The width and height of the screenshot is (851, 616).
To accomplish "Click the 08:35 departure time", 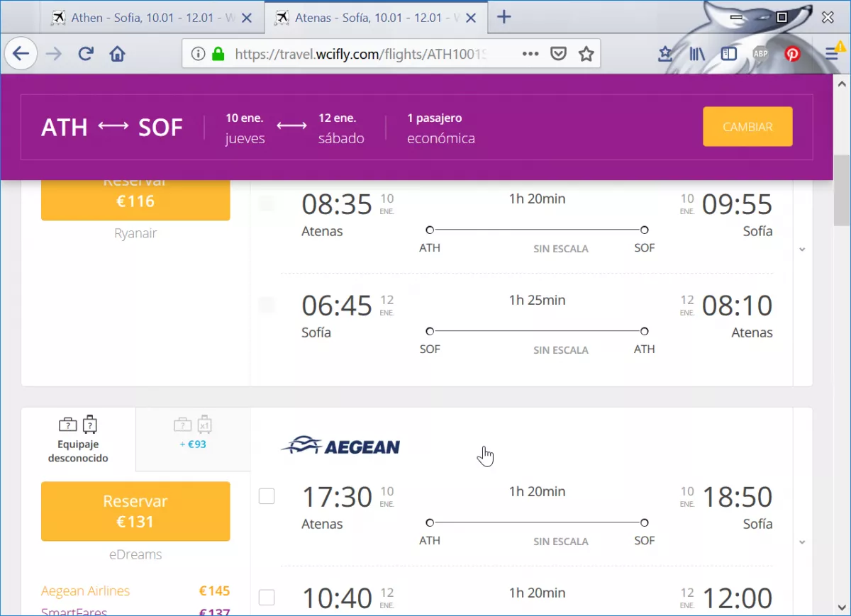I will click(x=337, y=204).
